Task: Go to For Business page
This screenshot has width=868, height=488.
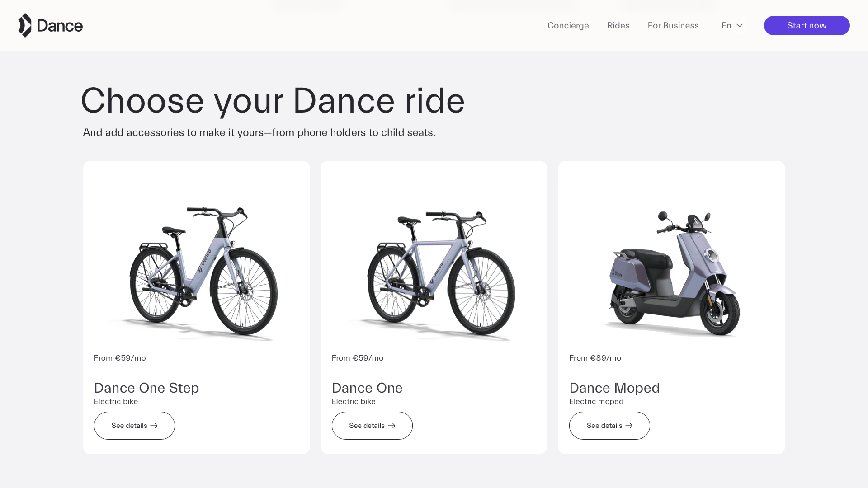Action: 673,25
